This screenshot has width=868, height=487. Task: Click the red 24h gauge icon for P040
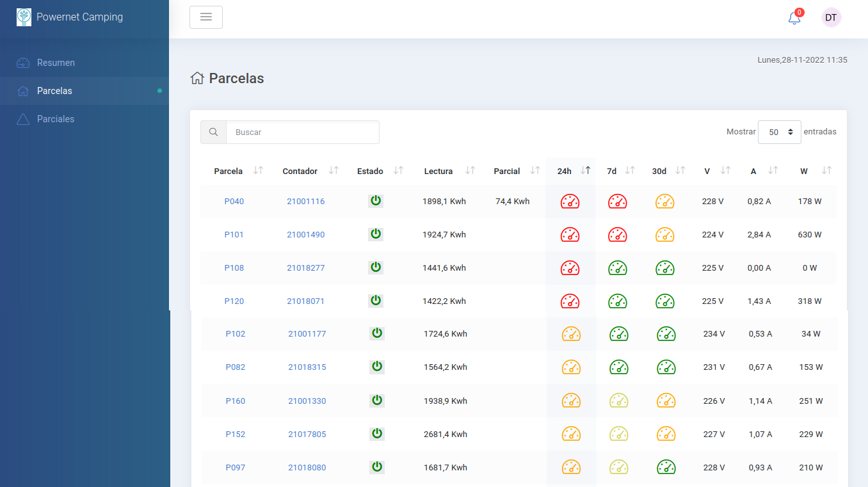tap(570, 202)
